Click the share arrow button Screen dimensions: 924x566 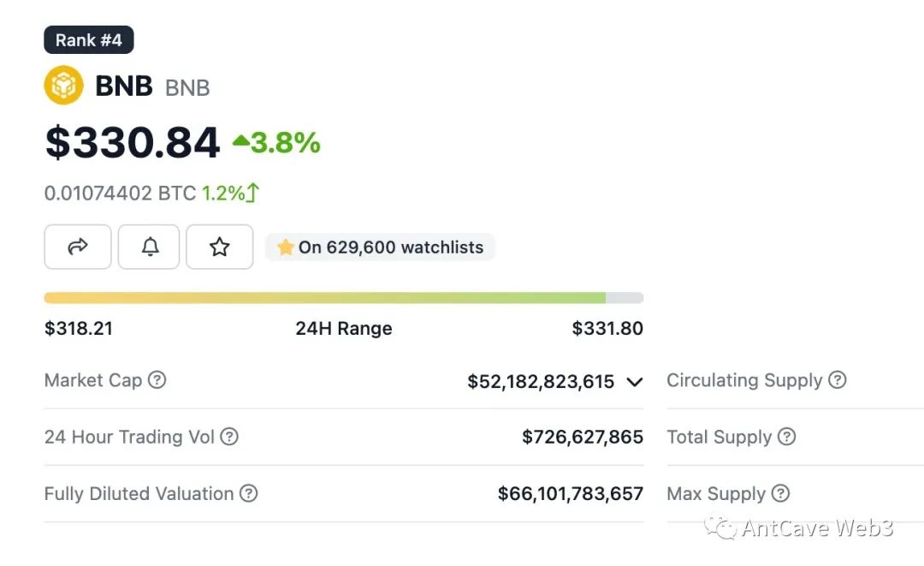(78, 247)
